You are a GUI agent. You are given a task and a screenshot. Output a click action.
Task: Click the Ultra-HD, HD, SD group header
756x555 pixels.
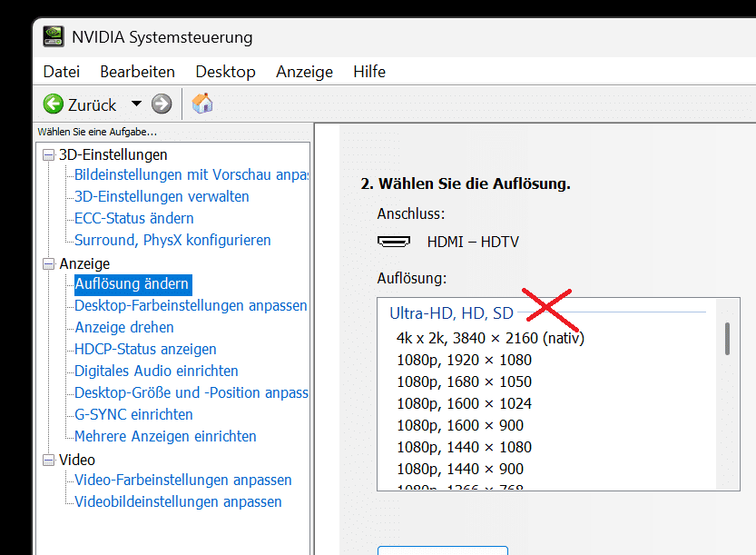tap(451, 313)
